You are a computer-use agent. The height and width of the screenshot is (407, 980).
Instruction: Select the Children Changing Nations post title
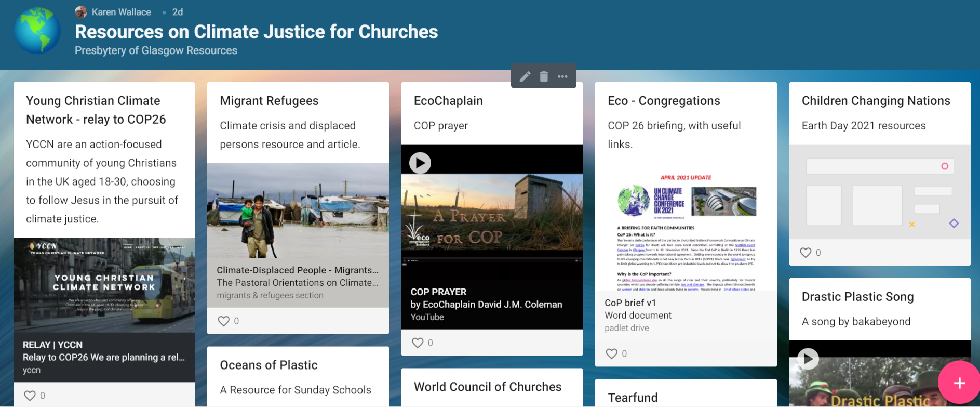click(x=876, y=101)
